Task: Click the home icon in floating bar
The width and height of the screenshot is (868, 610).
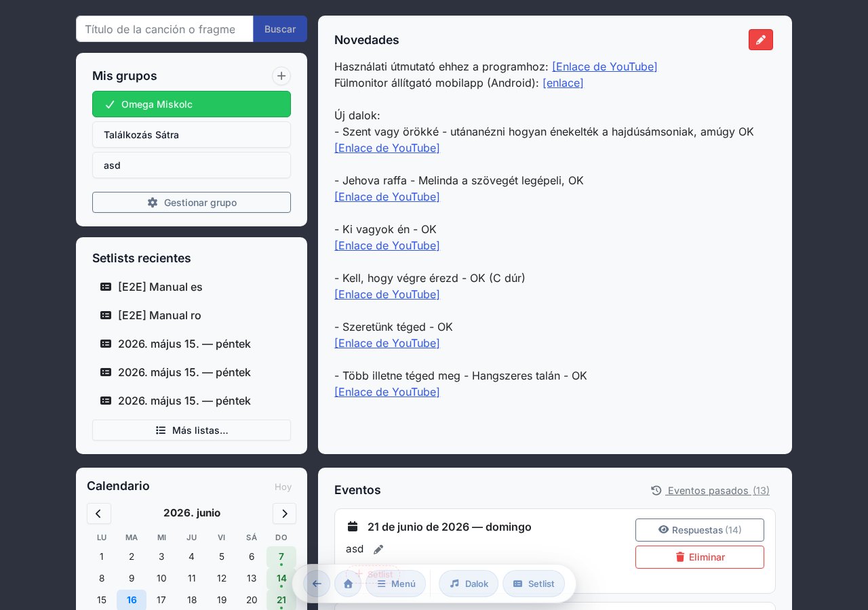Action: [x=348, y=584]
